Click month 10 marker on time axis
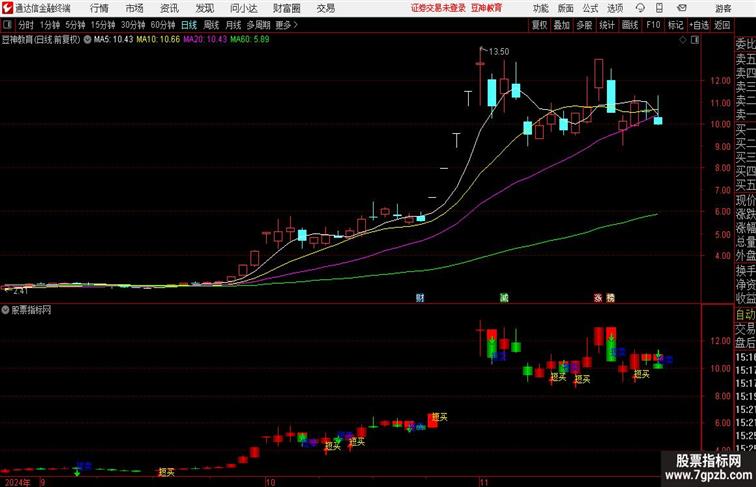The image size is (756, 487). point(270,482)
